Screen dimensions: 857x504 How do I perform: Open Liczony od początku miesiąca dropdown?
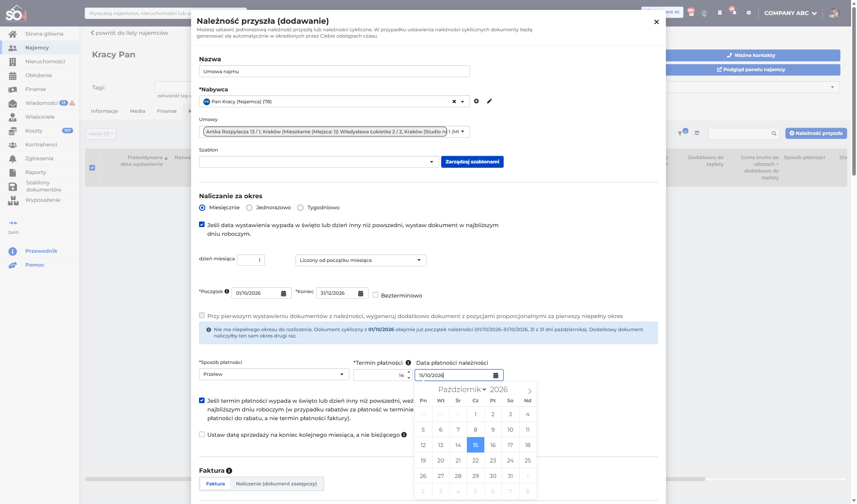coord(361,260)
